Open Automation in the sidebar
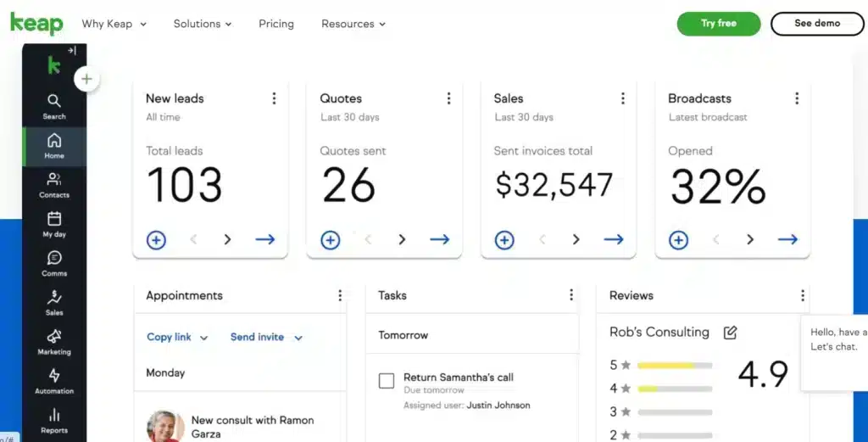This screenshot has height=442, width=868. point(54,382)
